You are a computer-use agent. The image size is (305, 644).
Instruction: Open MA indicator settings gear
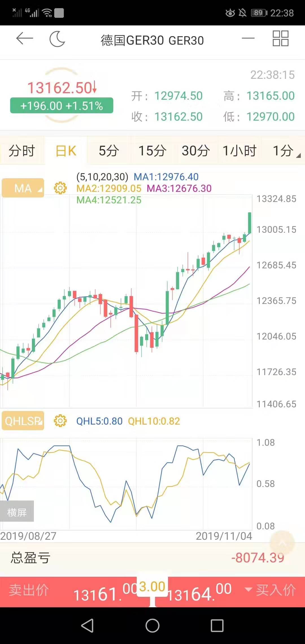pyautogui.click(x=60, y=188)
